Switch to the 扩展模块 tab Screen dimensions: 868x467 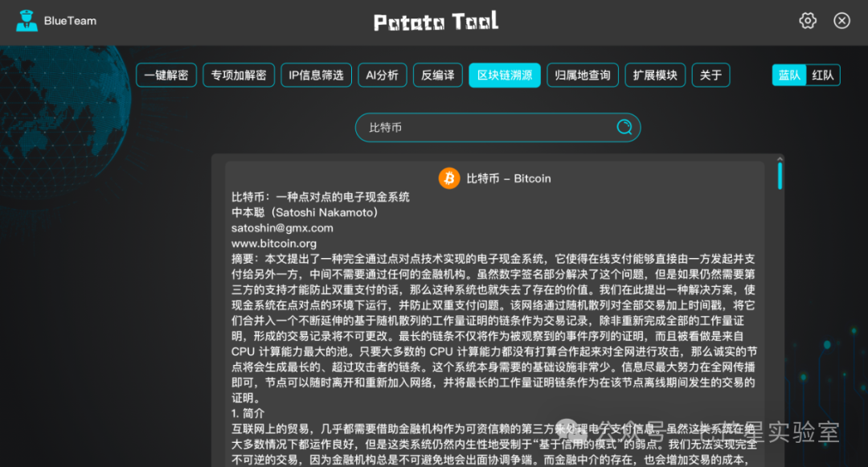[655, 76]
